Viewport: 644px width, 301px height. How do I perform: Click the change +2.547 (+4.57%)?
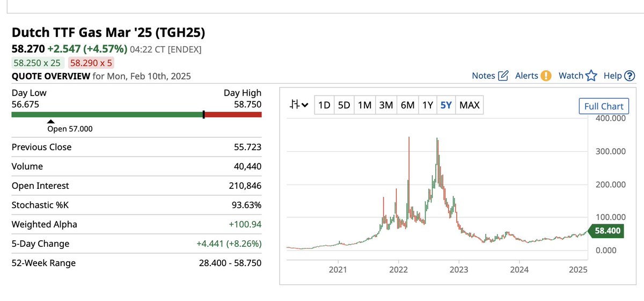click(87, 49)
